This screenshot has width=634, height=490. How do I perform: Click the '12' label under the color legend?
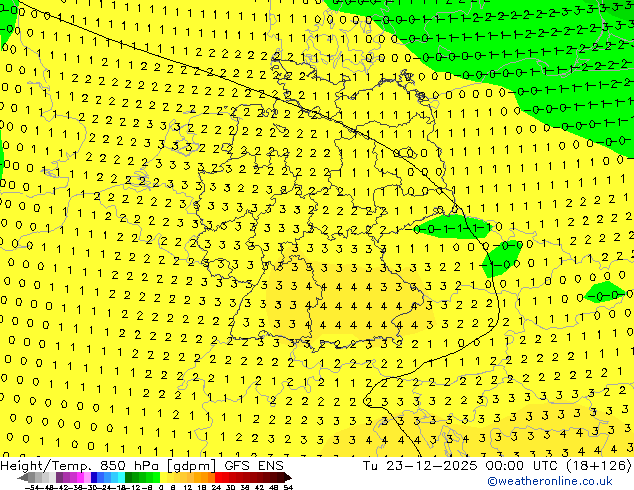(x=188, y=488)
